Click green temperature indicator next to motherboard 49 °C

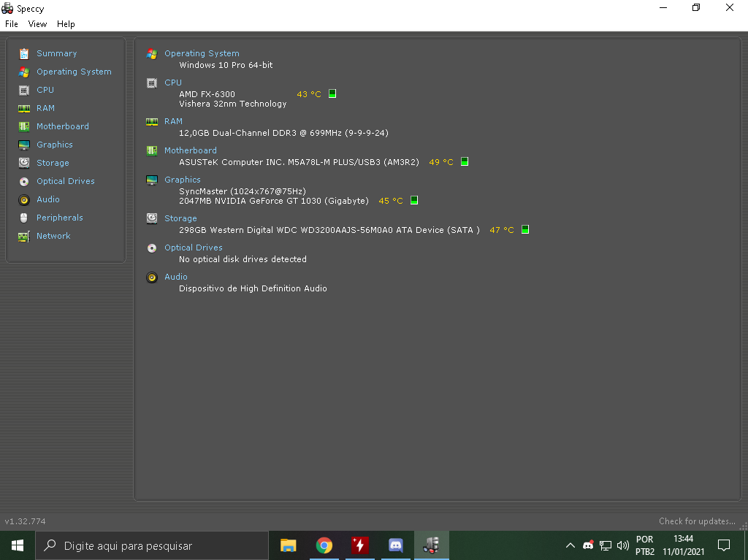pyautogui.click(x=465, y=161)
